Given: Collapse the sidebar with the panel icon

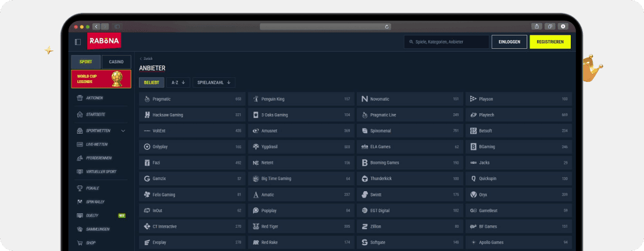Looking at the screenshot, I should tap(78, 42).
